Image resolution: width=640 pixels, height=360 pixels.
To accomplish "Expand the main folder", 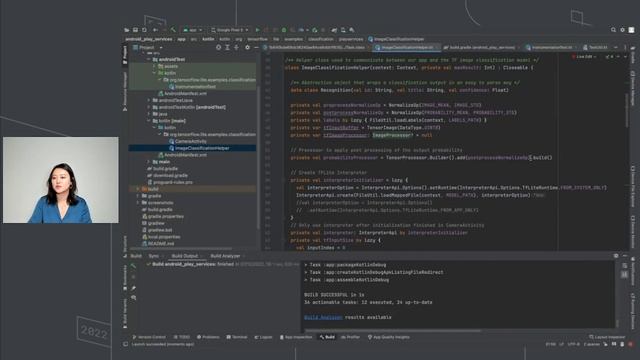I will [x=149, y=162].
